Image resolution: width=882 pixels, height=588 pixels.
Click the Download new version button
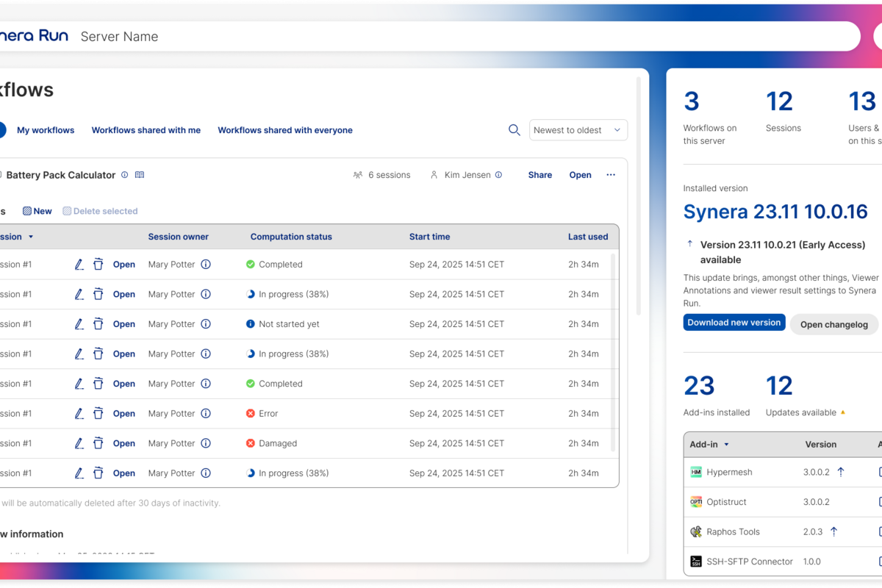coord(734,323)
